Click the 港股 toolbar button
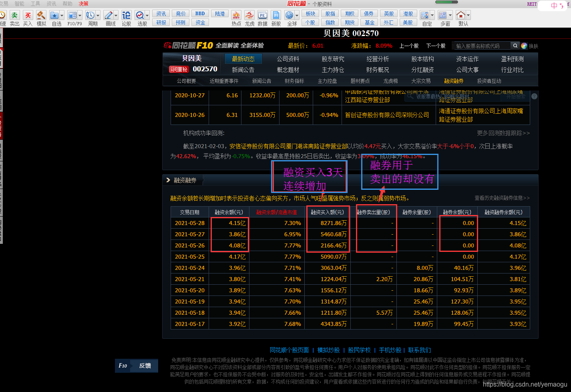 pyautogui.click(x=408, y=14)
